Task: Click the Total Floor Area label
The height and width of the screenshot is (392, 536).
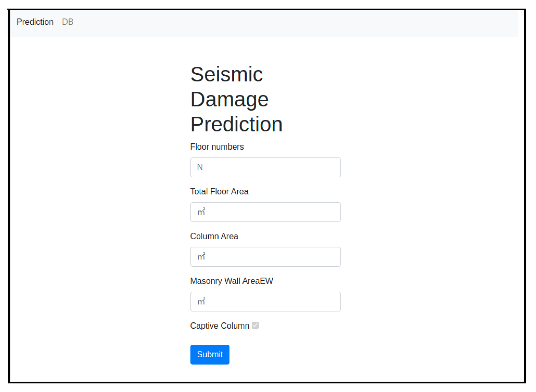Action: (219, 191)
